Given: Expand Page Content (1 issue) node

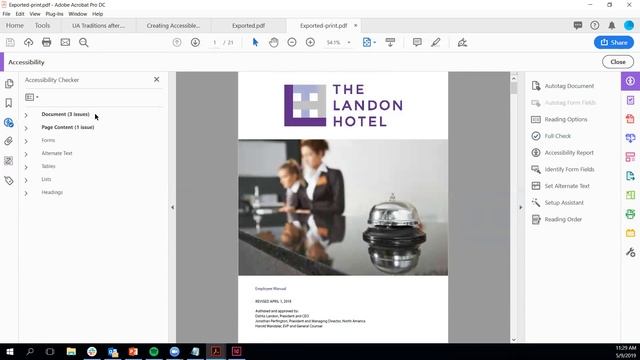Looking at the screenshot, I should coord(26,128).
